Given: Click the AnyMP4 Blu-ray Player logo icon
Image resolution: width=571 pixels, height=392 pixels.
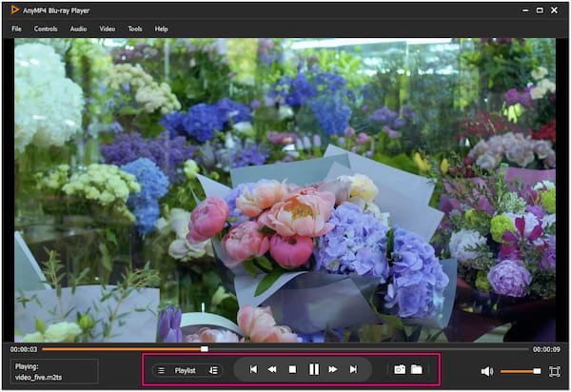Looking at the screenshot, I should [x=15, y=10].
